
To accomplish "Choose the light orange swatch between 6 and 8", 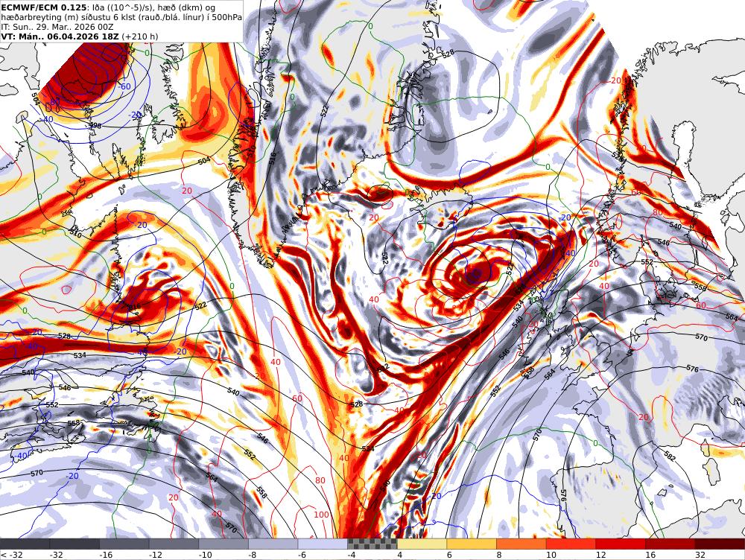I will pos(472,544).
